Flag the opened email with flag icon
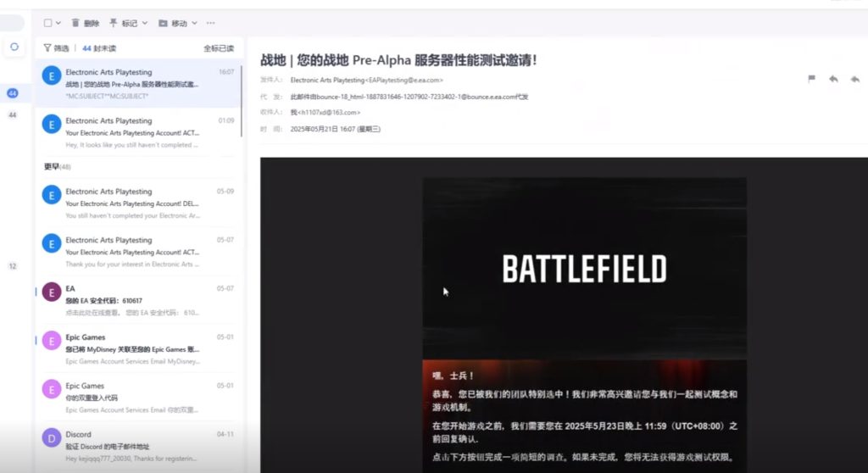The height and width of the screenshot is (473, 868). (811, 79)
